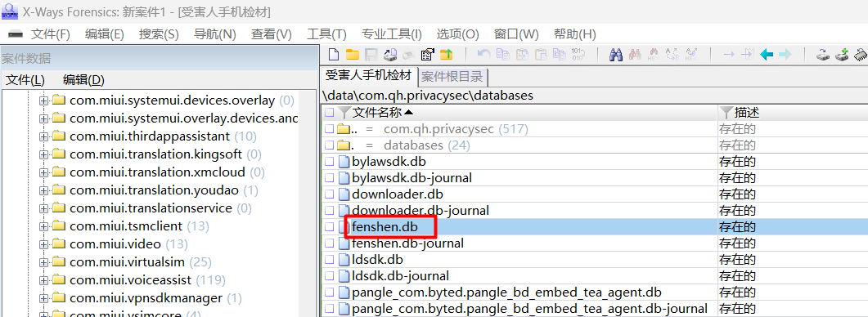Screen dimensions: 868x317
Task: Click the folder with green up-arrow icon
Action: [x=446, y=54]
